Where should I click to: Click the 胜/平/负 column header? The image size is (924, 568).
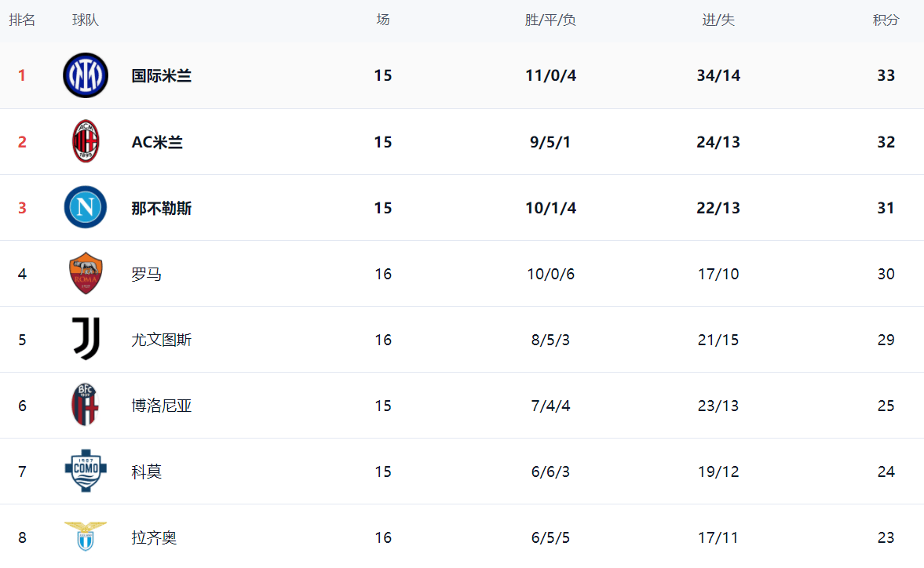click(x=550, y=20)
